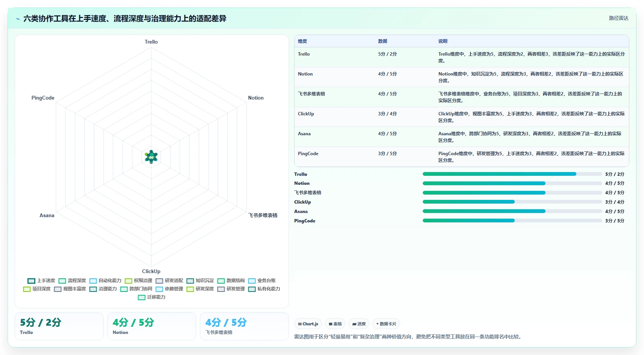Toggle the 依赖管理 legend entry

169,289
